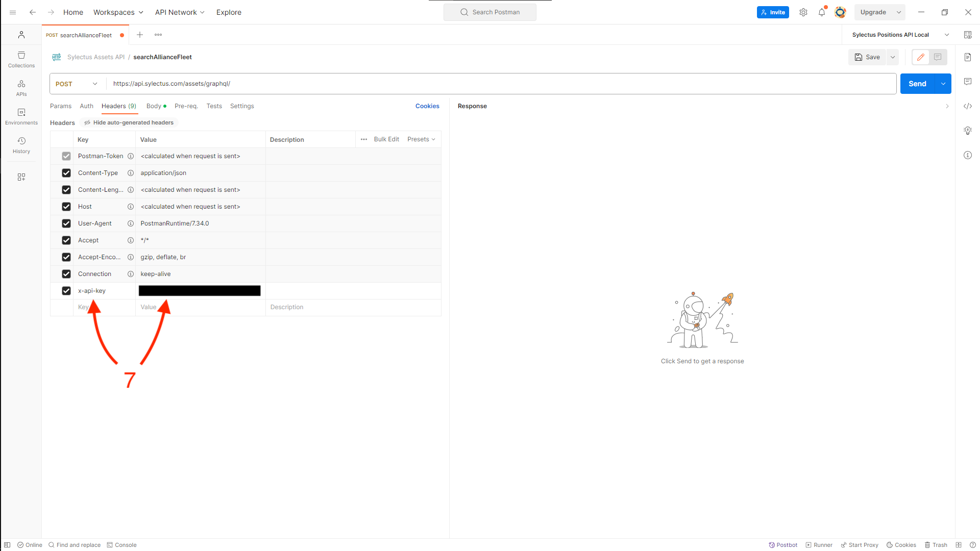Click Hide auto-generated headers

[128, 122]
